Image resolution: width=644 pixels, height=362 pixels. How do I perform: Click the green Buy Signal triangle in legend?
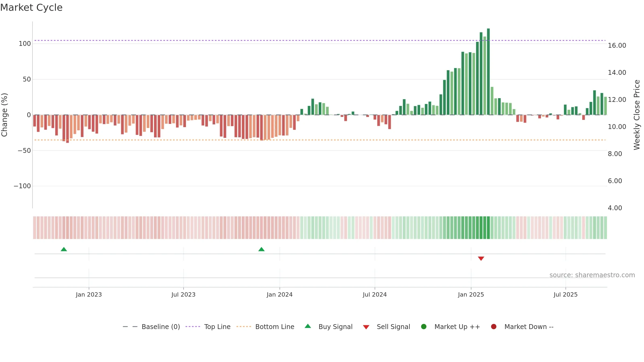[x=308, y=326]
